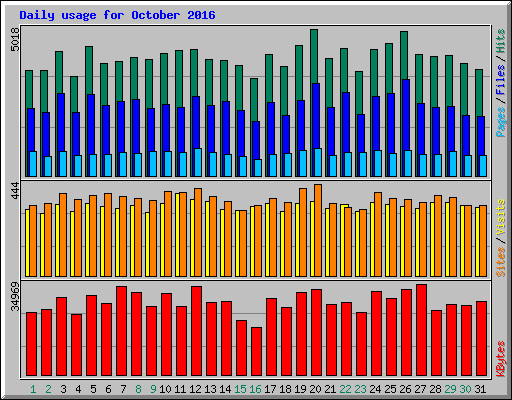Screen dimensions: 512x400
Task: Click day 9 on the x-axis
Action: (x=153, y=389)
